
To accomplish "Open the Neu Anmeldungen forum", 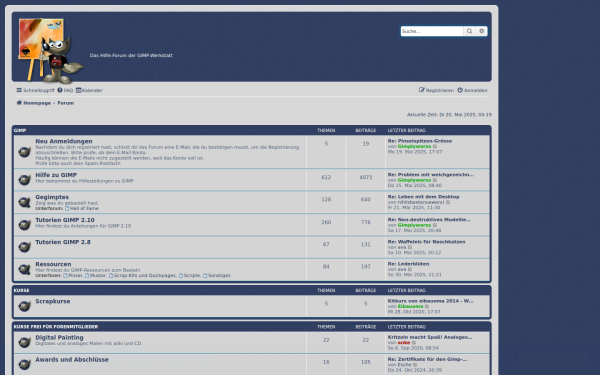I will 64,141.
